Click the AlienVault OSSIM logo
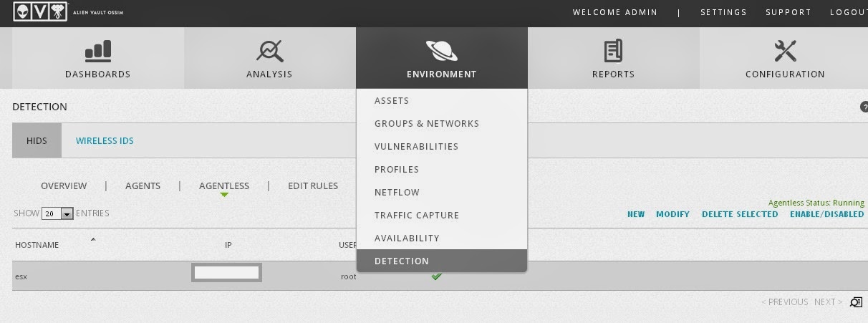 (40, 11)
